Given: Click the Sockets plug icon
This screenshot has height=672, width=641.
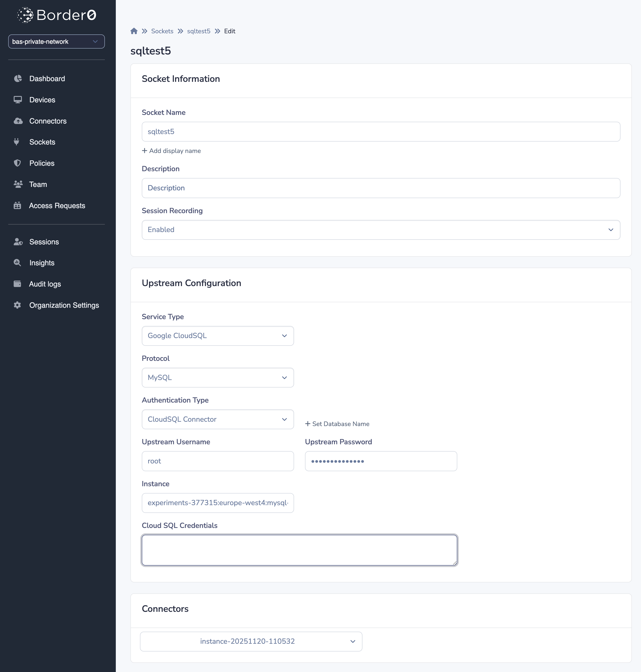Looking at the screenshot, I should coord(16,142).
